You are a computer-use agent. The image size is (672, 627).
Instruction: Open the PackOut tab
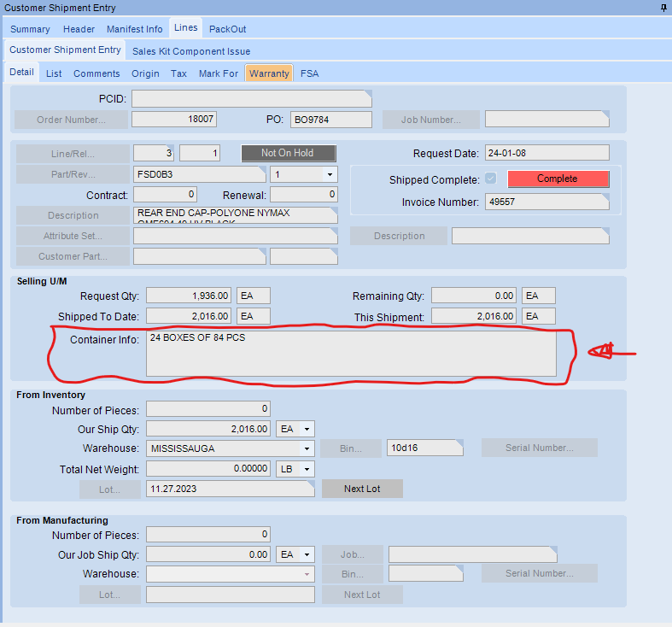click(x=228, y=29)
